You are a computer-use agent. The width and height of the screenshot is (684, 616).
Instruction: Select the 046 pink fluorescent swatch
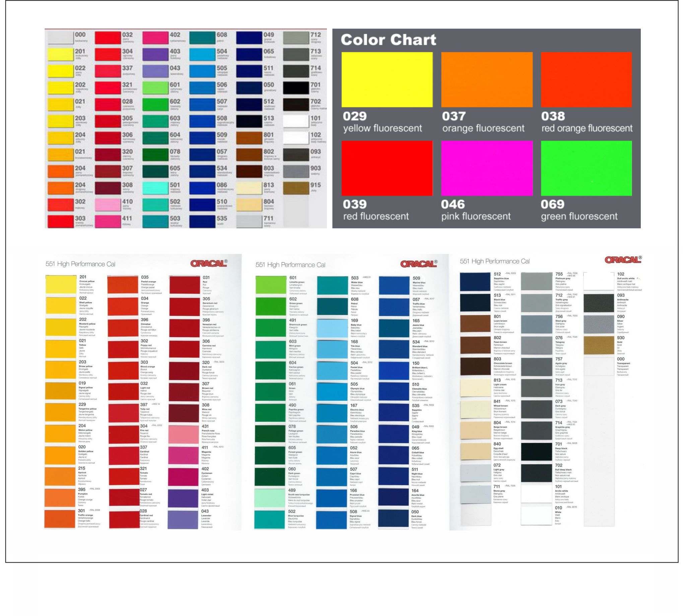tap(487, 168)
